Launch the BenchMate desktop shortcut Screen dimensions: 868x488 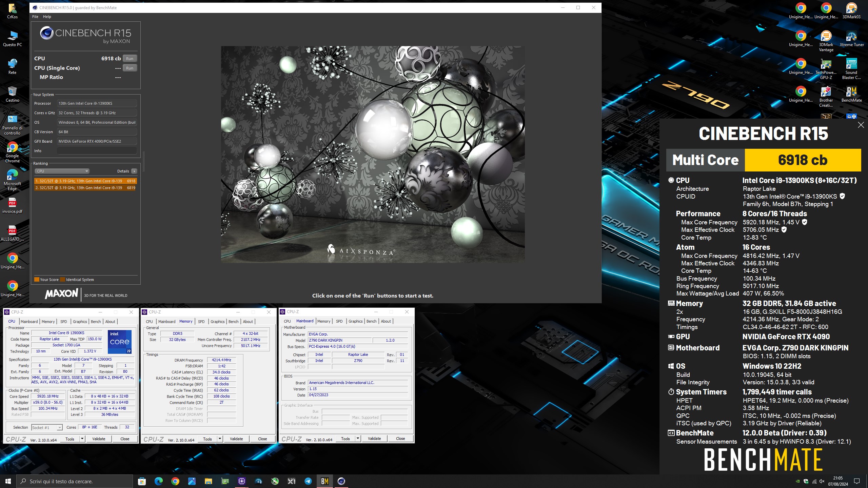pos(851,94)
